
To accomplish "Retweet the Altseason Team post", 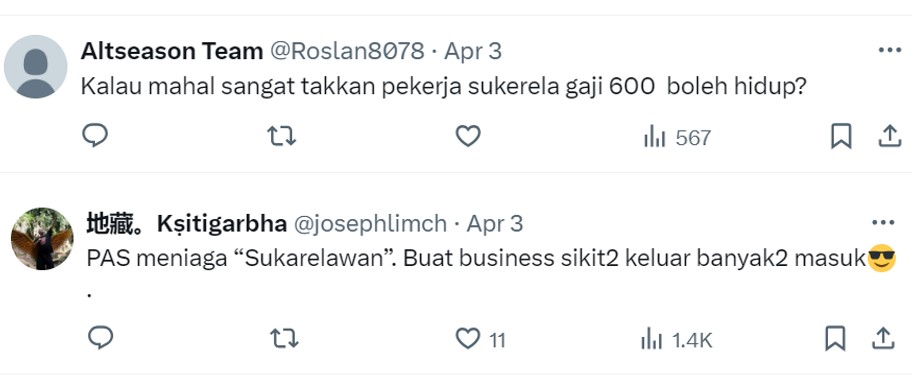I will [282, 137].
